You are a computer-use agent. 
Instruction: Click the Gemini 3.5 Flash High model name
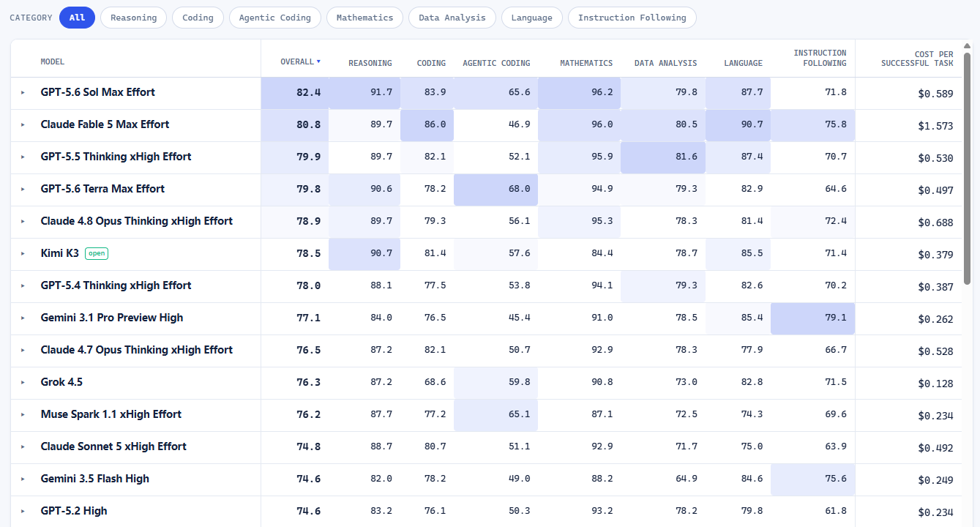click(x=95, y=479)
